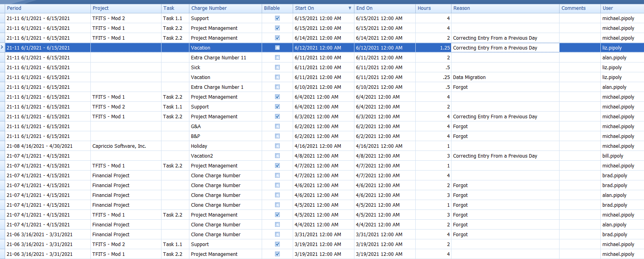Click the 'B&P' charge number cell
The height and width of the screenshot is (259, 644).
(x=226, y=136)
